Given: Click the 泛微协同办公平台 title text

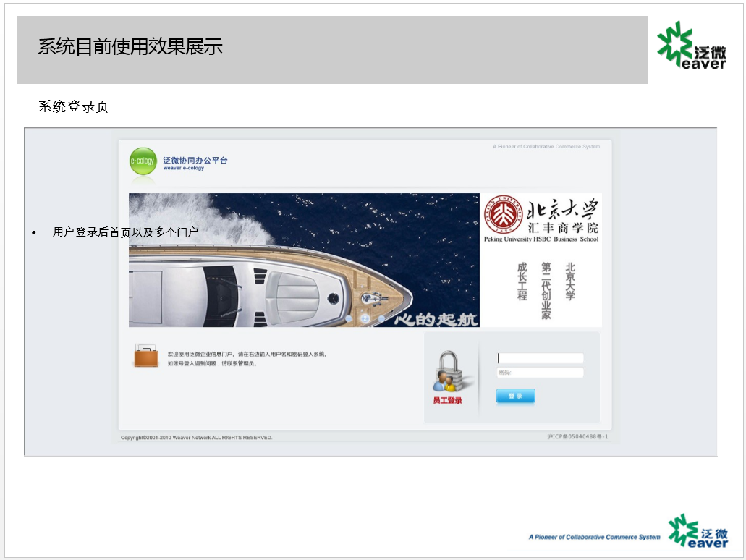Looking at the screenshot, I should pos(195,161).
